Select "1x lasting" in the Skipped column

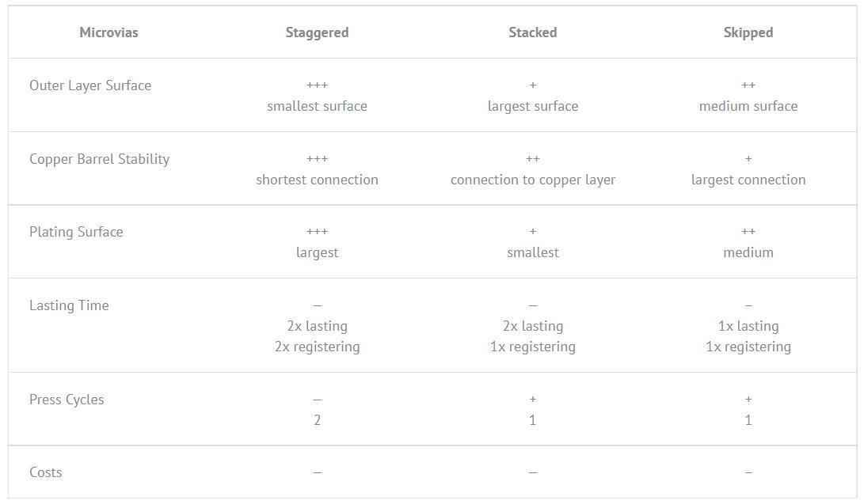[748, 326]
